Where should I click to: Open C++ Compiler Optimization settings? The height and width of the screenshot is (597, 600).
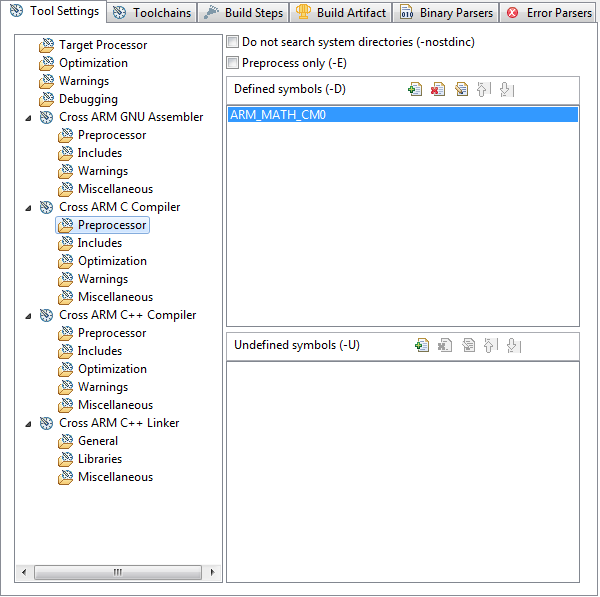[x=103, y=369]
